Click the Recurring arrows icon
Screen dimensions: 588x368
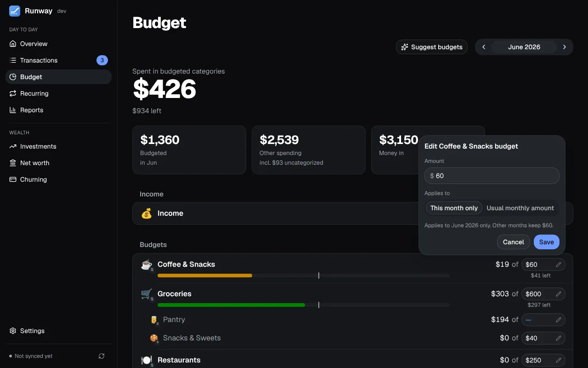(x=13, y=93)
